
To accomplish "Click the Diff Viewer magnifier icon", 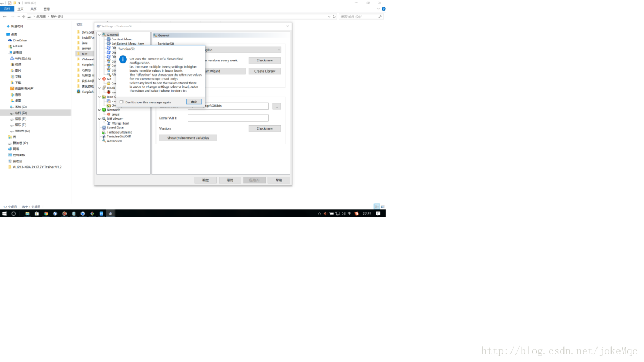I will [x=104, y=119].
